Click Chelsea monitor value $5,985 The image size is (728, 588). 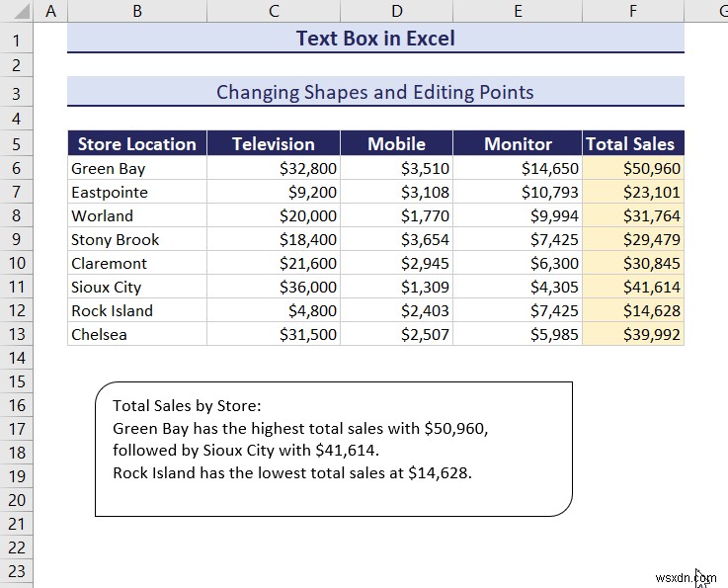coord(518,334)
